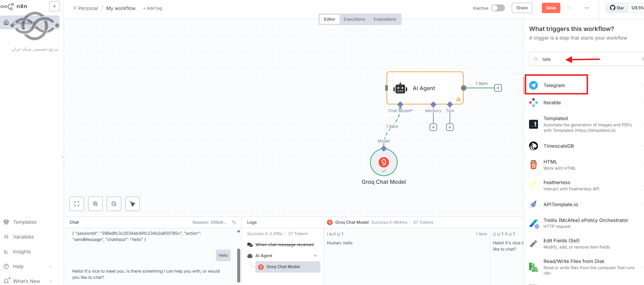Viewport: 644px width, 285px height.
Task: Open Insights in the sidebar
Action: [22, 252]
